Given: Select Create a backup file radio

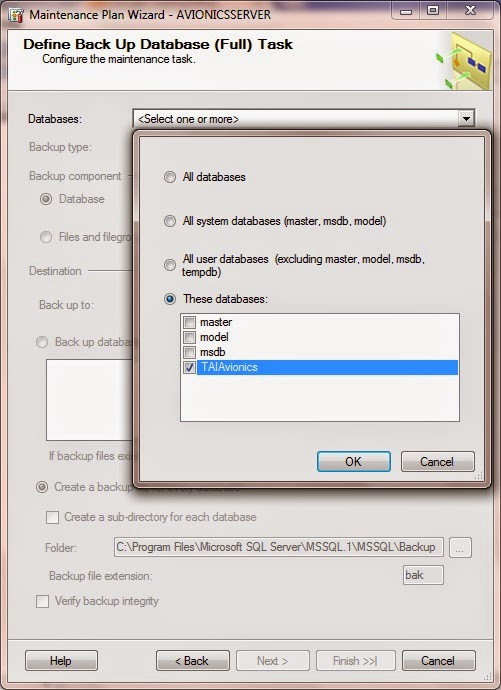Looking at the screenshot, I should coord(42,487).
